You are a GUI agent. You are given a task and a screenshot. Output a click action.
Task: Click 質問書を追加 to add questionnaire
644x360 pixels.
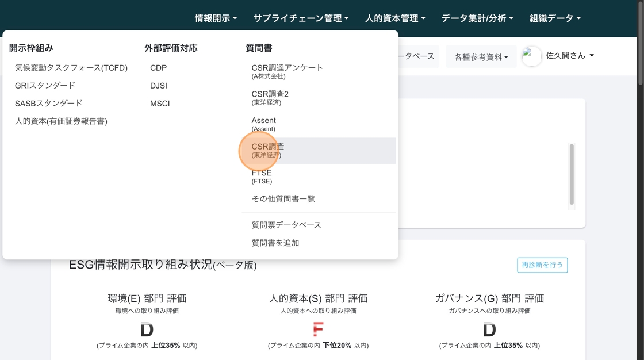click(275, 243)
